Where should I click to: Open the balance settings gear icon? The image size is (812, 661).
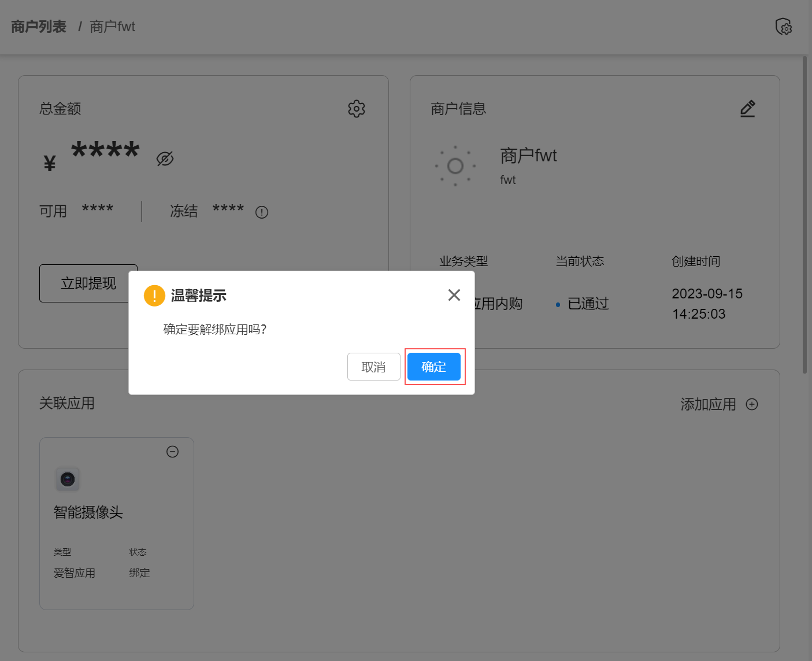[356, 108]
